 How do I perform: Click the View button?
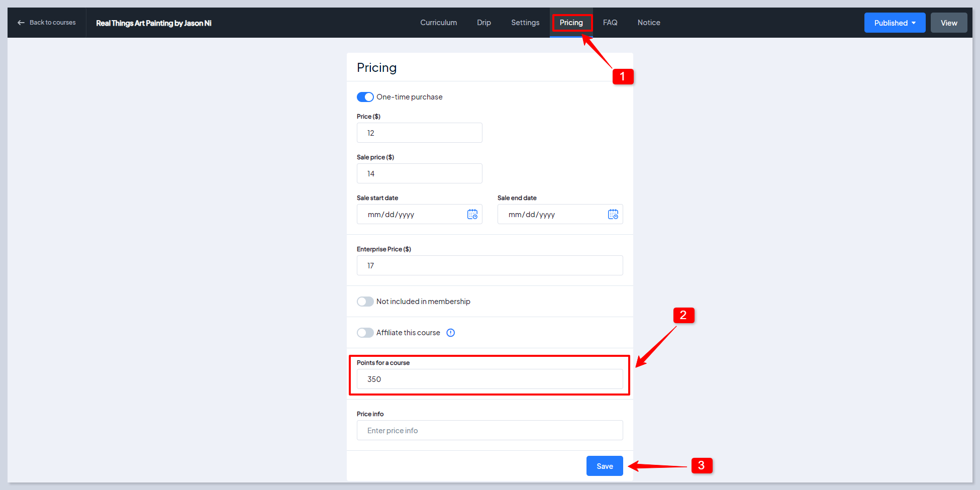(948, 23)
